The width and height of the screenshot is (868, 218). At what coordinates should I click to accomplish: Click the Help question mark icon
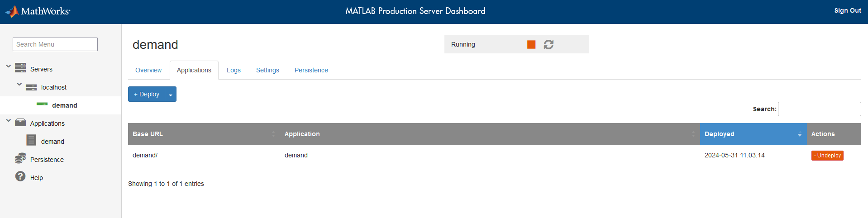tap(20, 176)
